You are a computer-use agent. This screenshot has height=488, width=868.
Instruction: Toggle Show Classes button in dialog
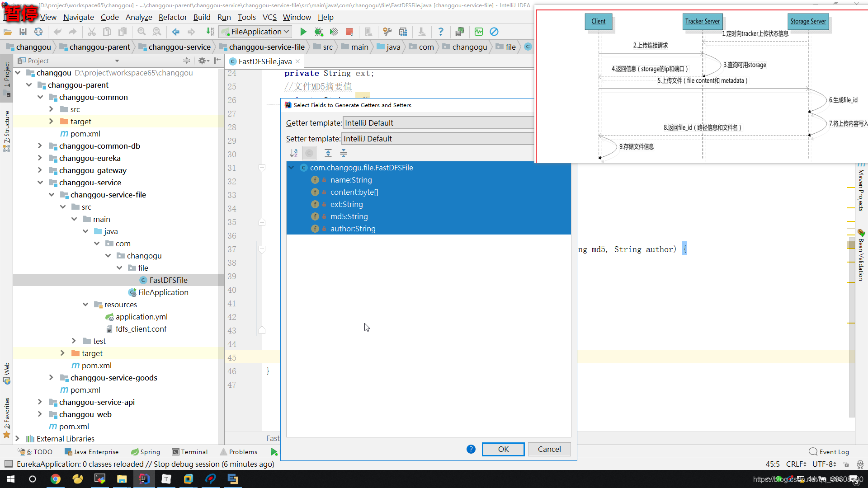309,153
